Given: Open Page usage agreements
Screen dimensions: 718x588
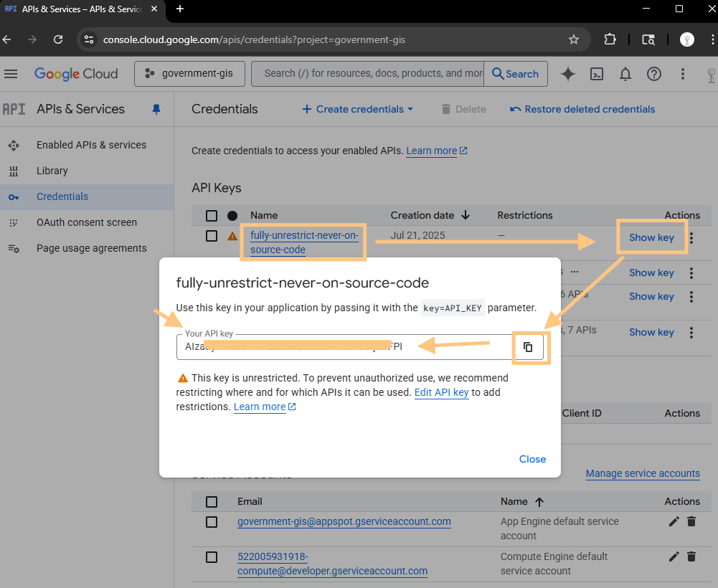Looking at the screenshot, I should 87,248.
